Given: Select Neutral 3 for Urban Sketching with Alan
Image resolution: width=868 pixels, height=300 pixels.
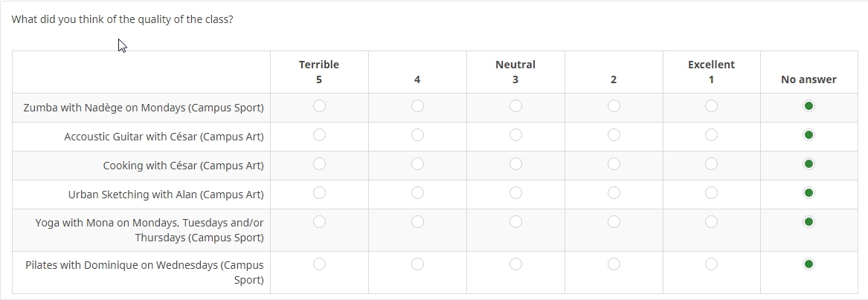Looking at the screenshot, I should click(515, 193).
